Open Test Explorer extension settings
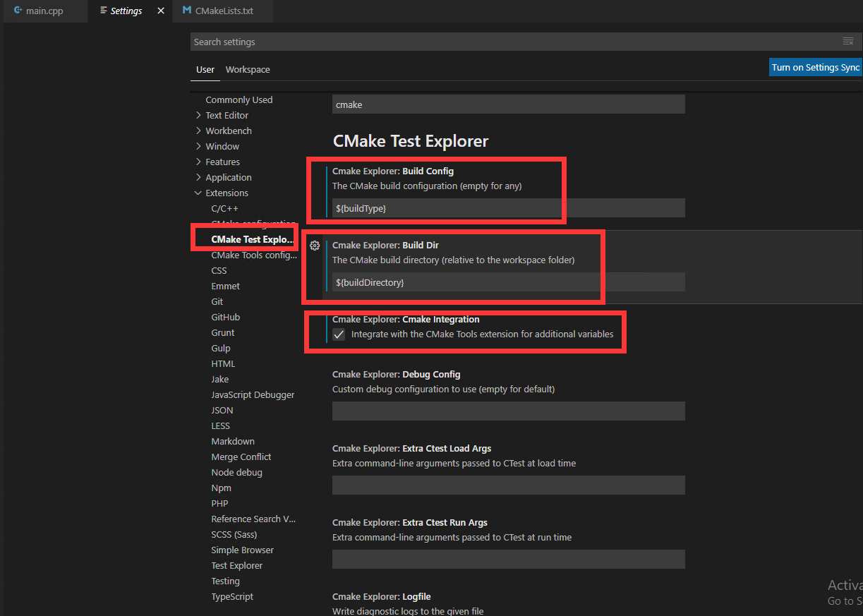The width and height of the screenshot is (863, 616). (236, 566)
